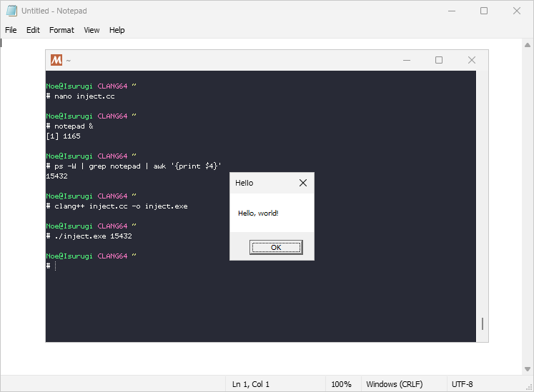Image resolution: width=534 pixels, height=392 pixels.
Task: Click the '100%' zoom status entry
Action: pos(341,384)
